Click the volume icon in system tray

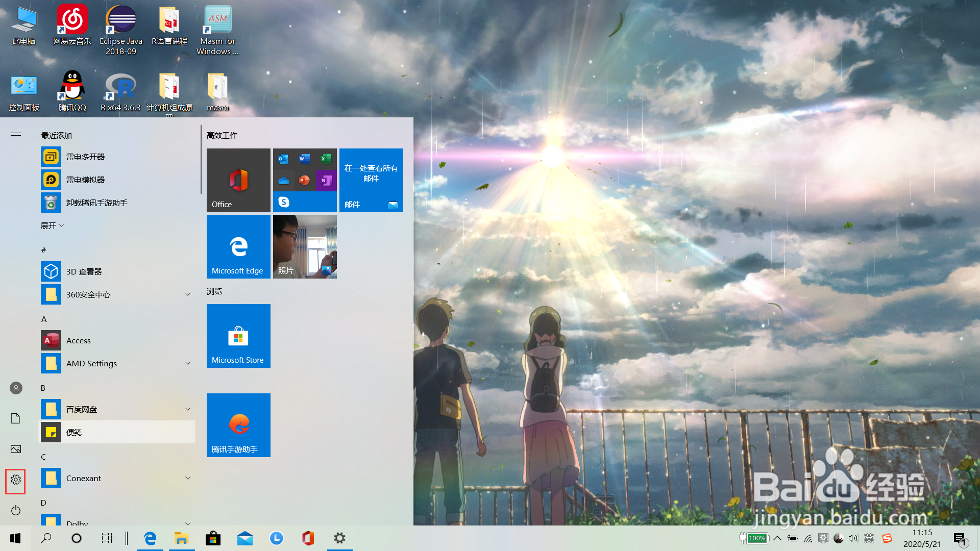point(853,538)
